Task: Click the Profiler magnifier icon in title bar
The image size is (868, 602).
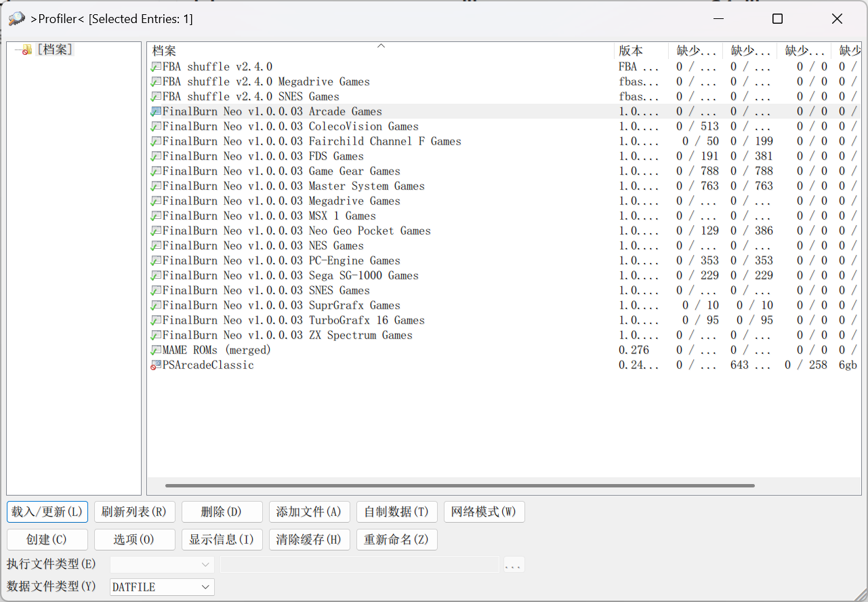Action: click(x=16, y=19)
